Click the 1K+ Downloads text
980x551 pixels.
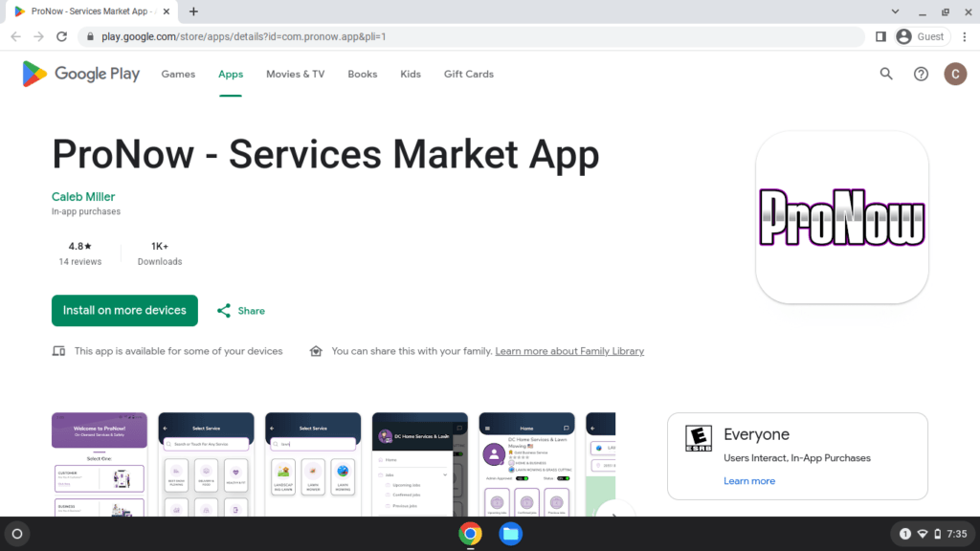(160, 253)
